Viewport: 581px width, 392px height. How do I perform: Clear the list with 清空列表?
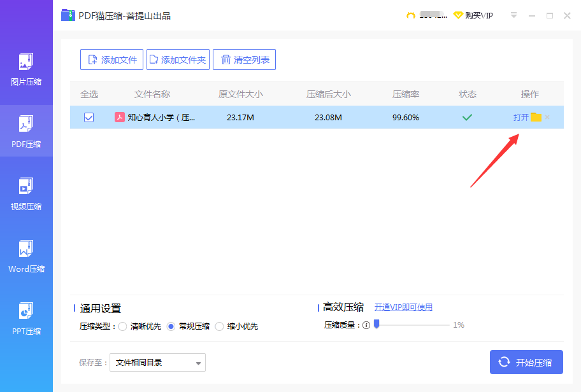pos(244,60)
